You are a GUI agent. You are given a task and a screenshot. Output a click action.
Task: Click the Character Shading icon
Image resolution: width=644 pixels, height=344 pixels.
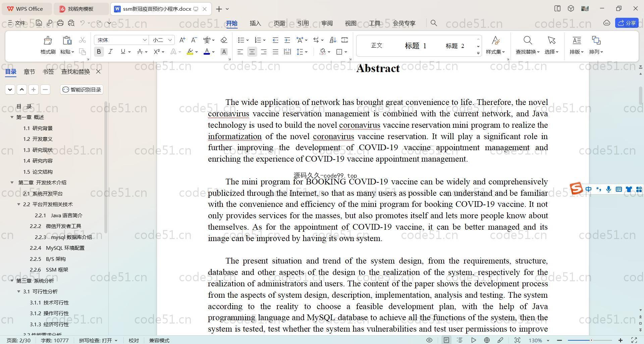tap(224, 52)
